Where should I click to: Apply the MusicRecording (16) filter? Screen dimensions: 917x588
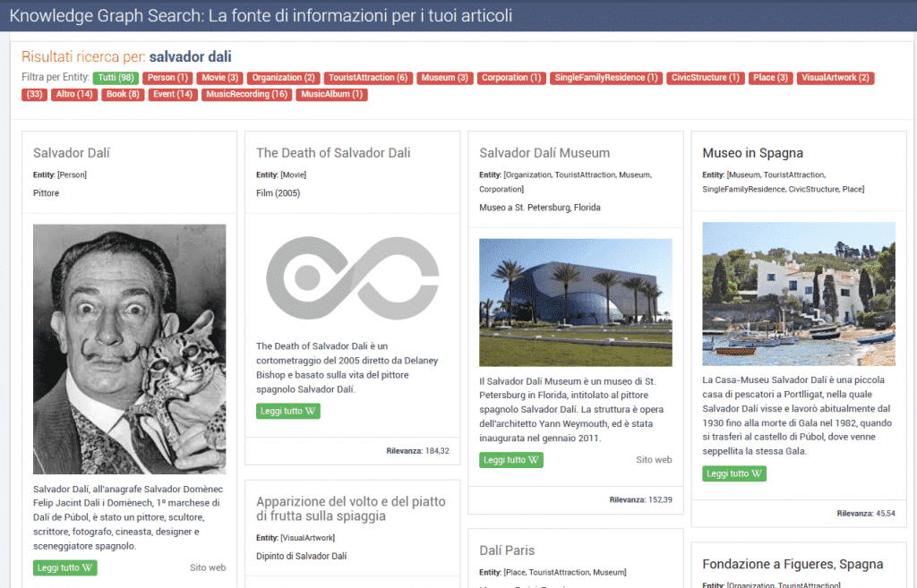247,94
